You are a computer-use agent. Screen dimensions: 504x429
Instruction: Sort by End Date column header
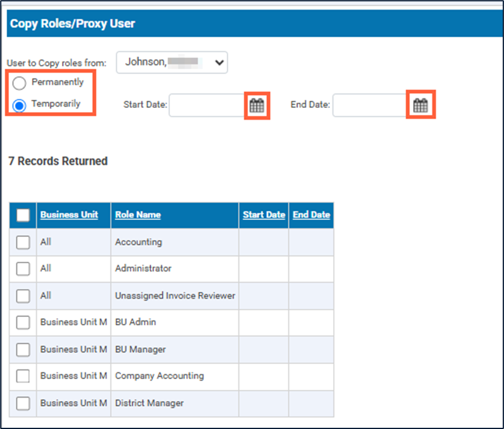[x=311, y=215]
